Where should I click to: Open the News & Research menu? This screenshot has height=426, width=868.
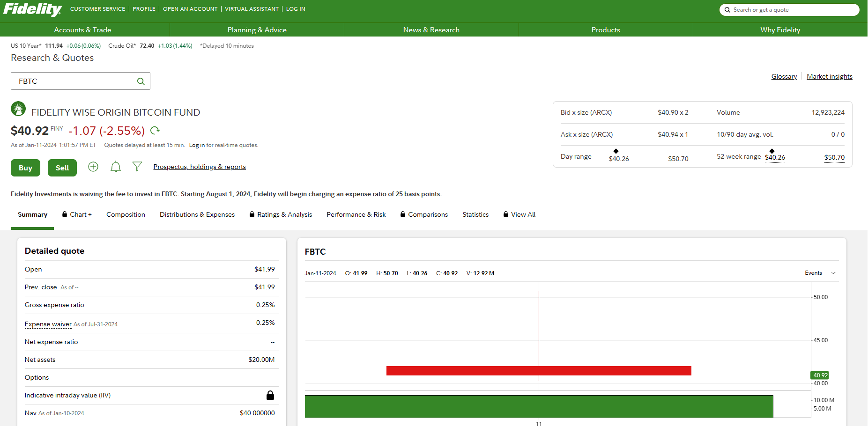pyautogui.click(x=431, y=30)
